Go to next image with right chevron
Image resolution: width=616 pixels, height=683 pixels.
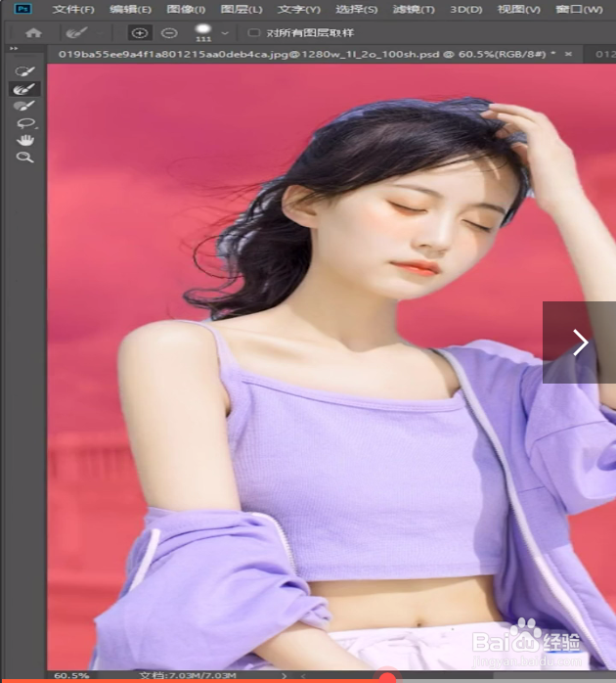point(580,342)
